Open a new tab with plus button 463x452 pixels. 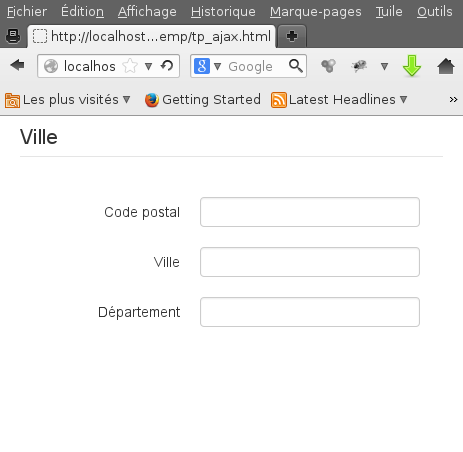pyautogui.click(x=292, y=36)
